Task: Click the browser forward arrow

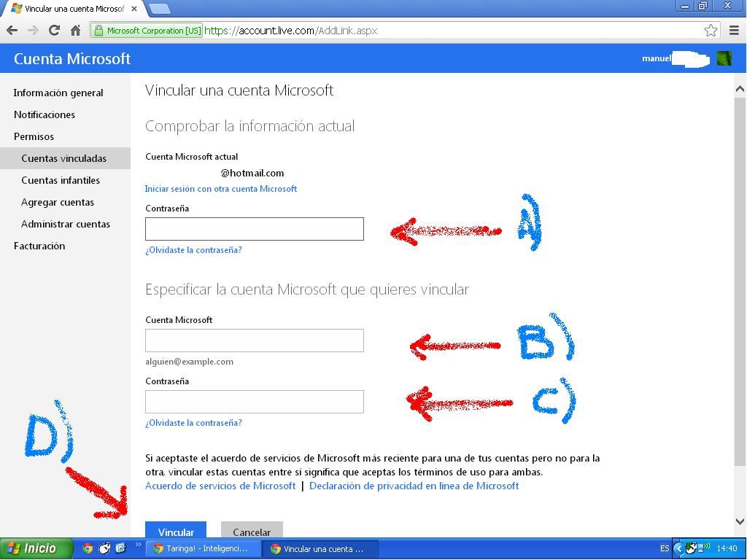Action: point(33,31)
